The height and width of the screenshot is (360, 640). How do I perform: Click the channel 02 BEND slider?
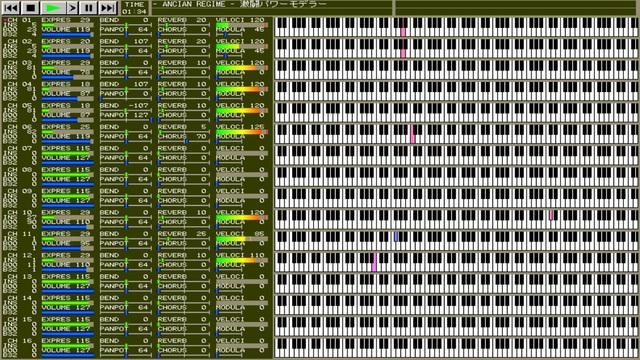(x=126, y=46)
